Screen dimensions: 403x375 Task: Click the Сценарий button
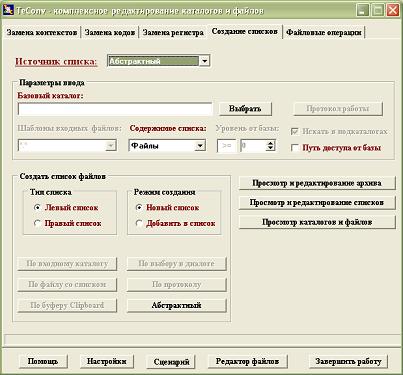point(171,361)
